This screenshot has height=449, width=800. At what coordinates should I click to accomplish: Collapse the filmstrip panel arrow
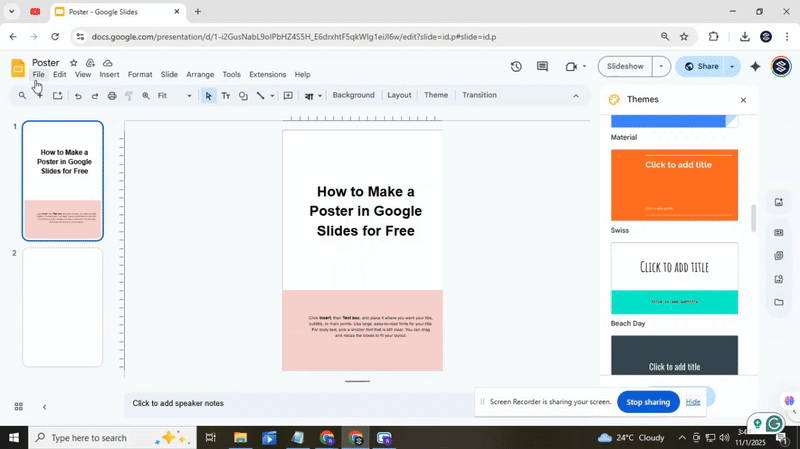click(44, 407)
